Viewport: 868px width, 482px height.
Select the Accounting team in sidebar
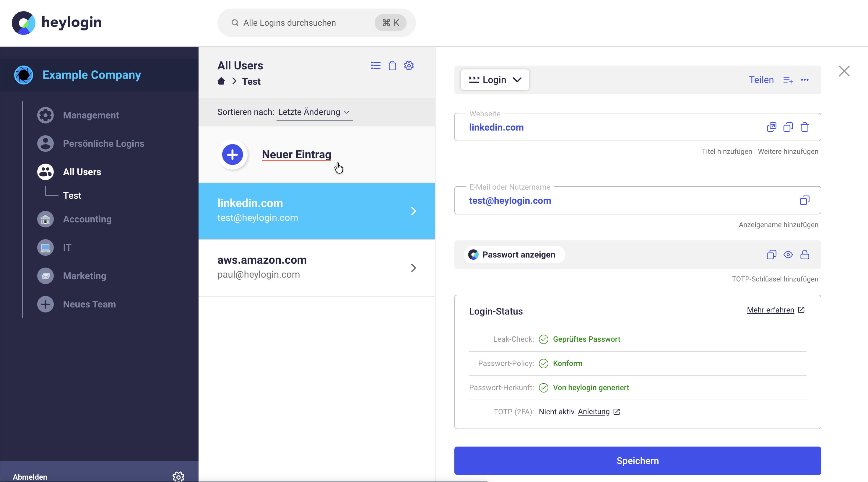coord(87,219)
